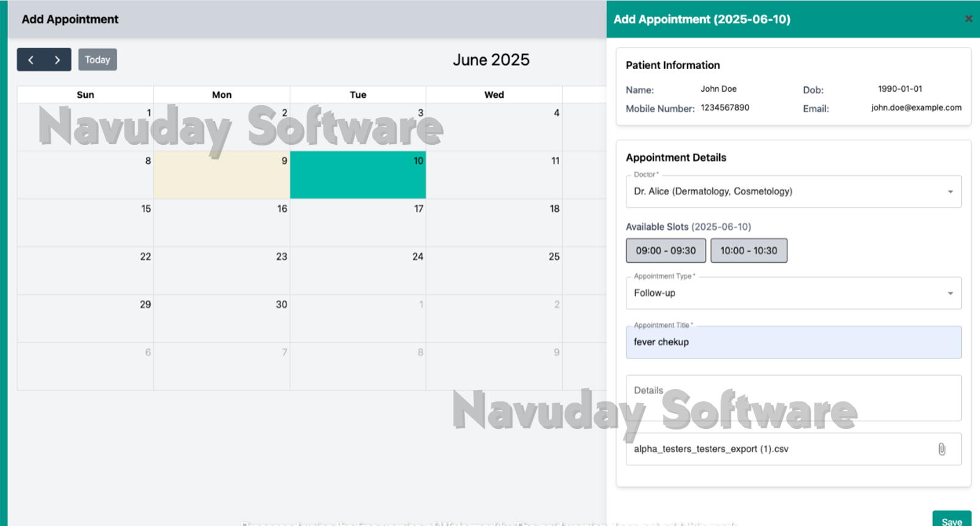Open the Doctor dropdown
The height and width of the screenshot is (526, 980).
click(x=794, y=192)
